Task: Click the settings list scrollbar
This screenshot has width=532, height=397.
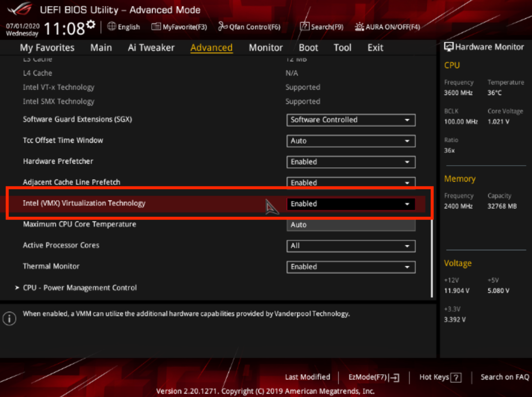Action: 432,258
